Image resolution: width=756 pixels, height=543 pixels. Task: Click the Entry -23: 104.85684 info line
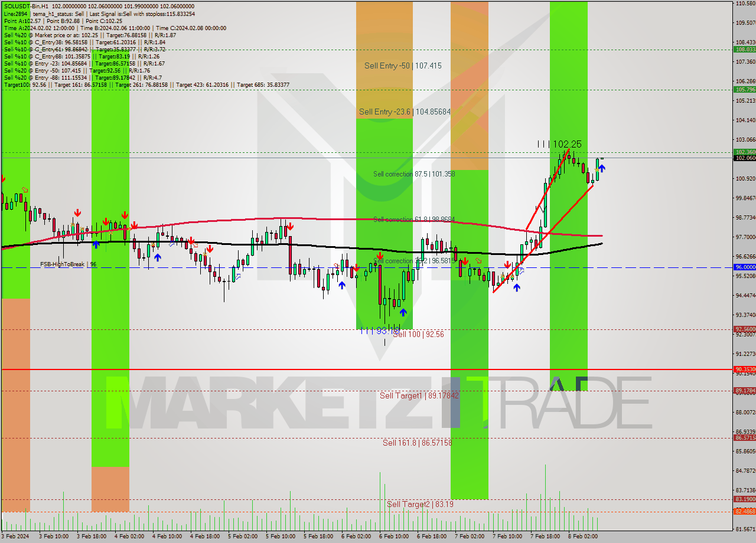click(x=84, y=63)
